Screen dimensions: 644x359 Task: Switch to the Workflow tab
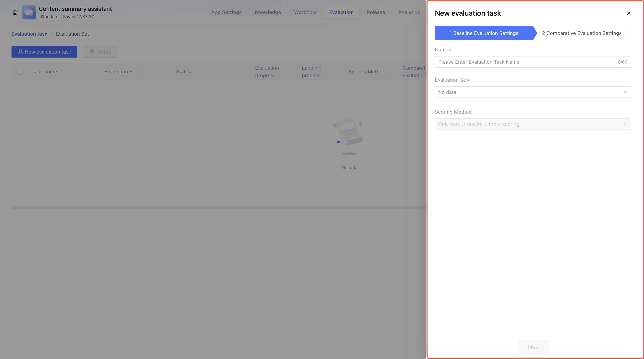click(305, 12)
